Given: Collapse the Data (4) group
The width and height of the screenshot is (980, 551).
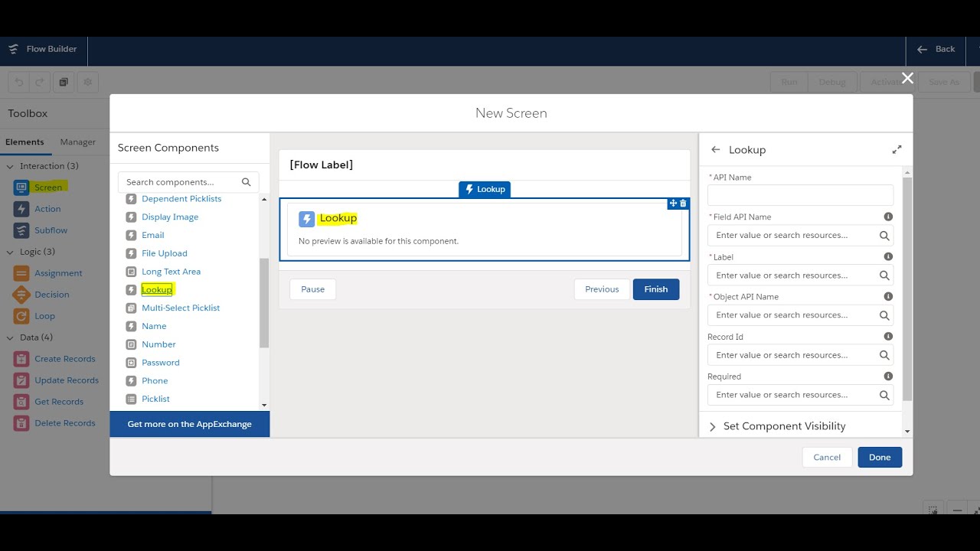Looking at the screenshot, I should coord(10,337).
